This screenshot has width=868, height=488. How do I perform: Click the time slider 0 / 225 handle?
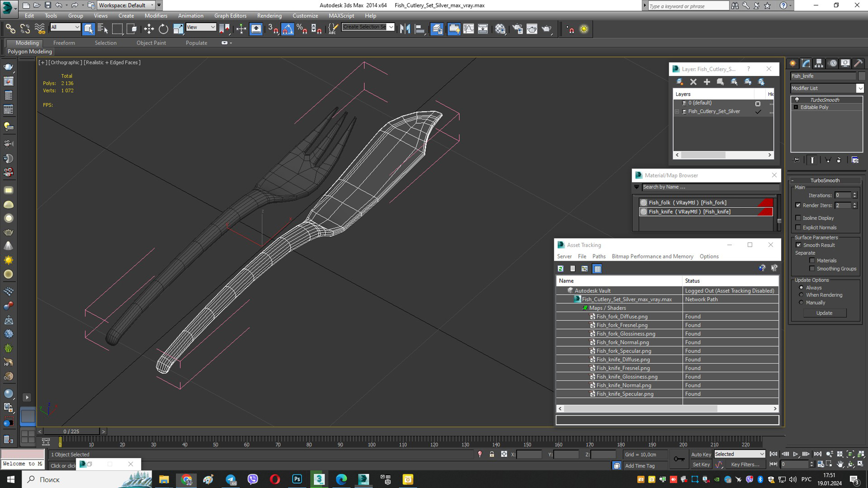pos(71,432)
